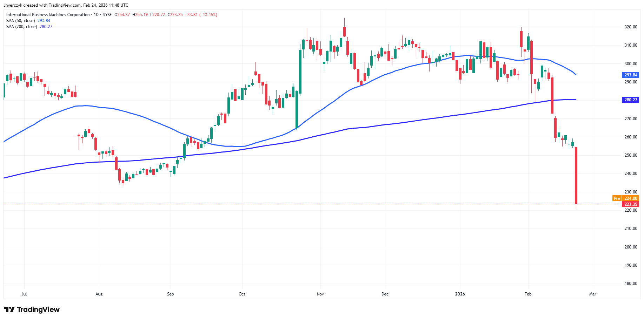The image size is (644, 320).
Task: Click the Mar label on time axis
Action: [x=593, y=294]
